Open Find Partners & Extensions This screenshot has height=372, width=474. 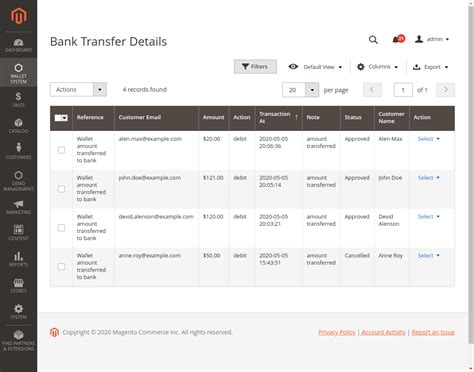18,340
